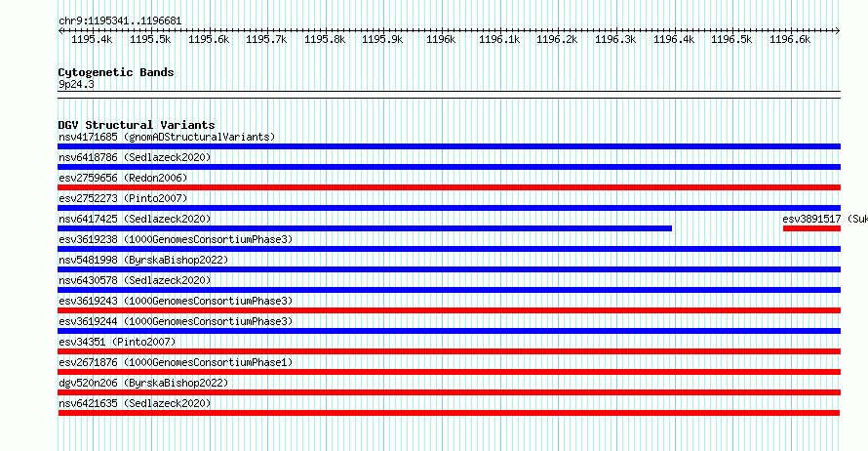Open the nsv6421635 (Sedlazeck2020) label

pyautogui.click(x=135, y=403)
